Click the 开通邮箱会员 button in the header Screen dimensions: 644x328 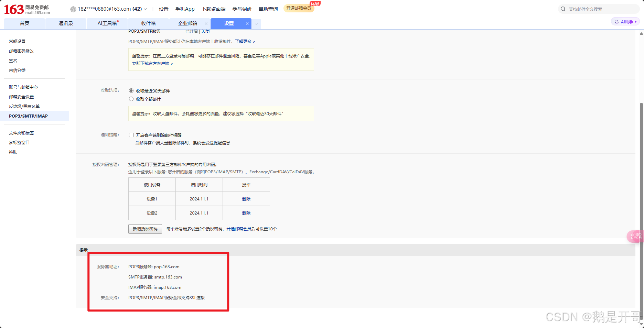(299, 8)
